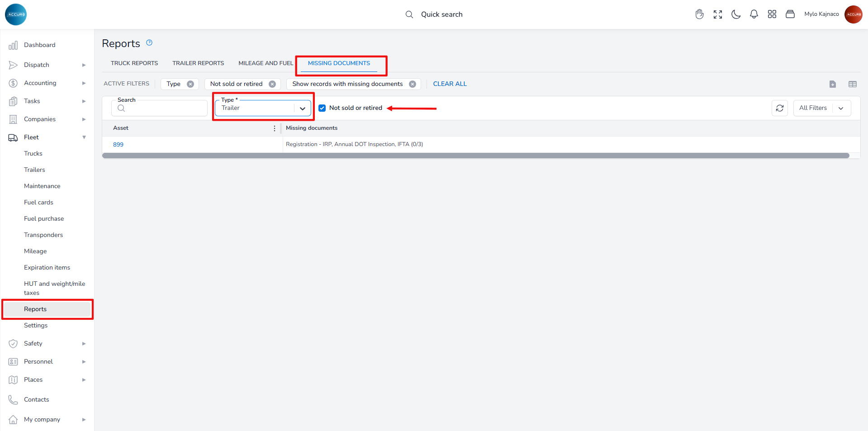The width and height of the screenshot is (868, 431).
Task: Click the Clear All filters link
Action: 450,84
